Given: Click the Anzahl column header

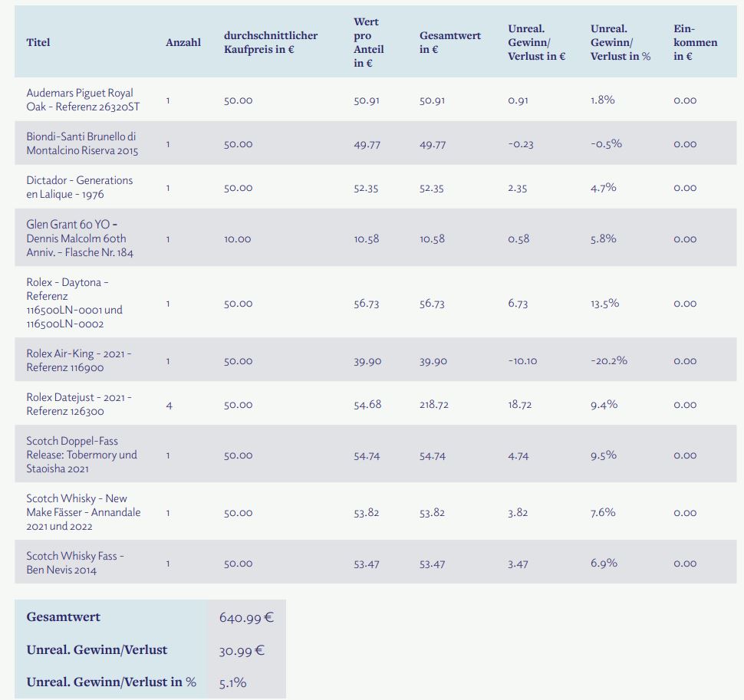Looking at the screenshot, I should point(183,42).
